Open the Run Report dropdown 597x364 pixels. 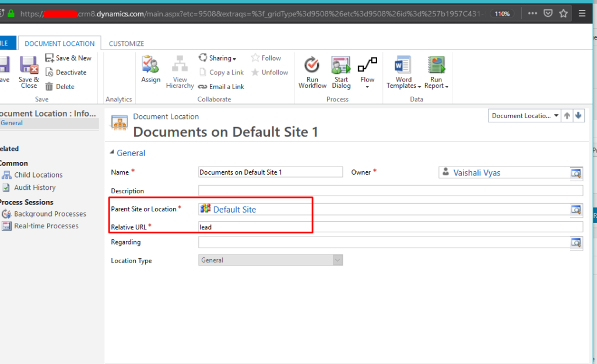coord(436,72)
